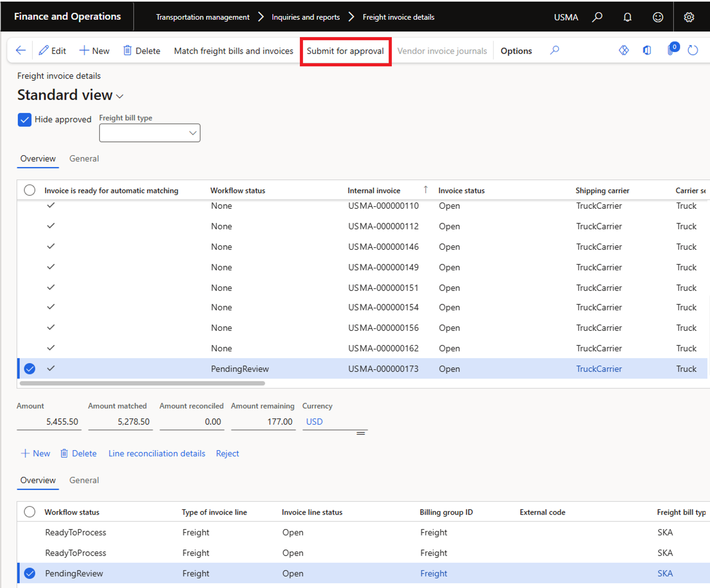Viewport: 710px width, 588px height.
Task: Click New in the invoice lines toolbar
Action: pos(36,454)
